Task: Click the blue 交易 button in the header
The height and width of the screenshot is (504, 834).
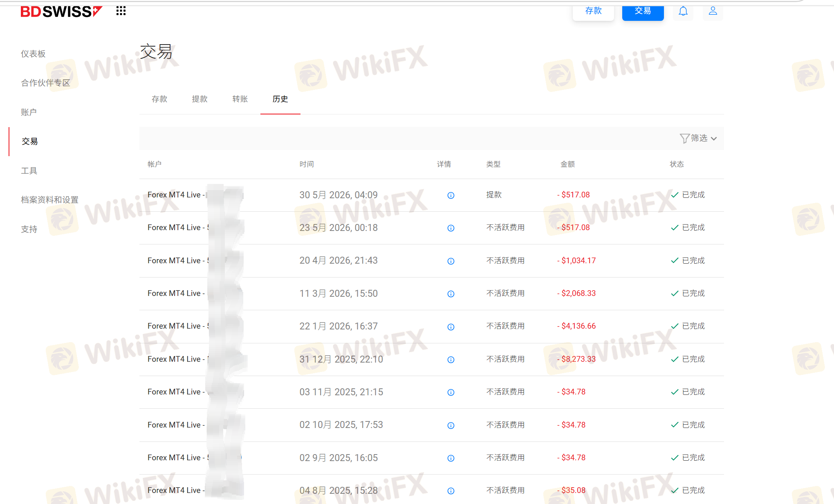Action: pyautogui.click(x=643, y=11)
